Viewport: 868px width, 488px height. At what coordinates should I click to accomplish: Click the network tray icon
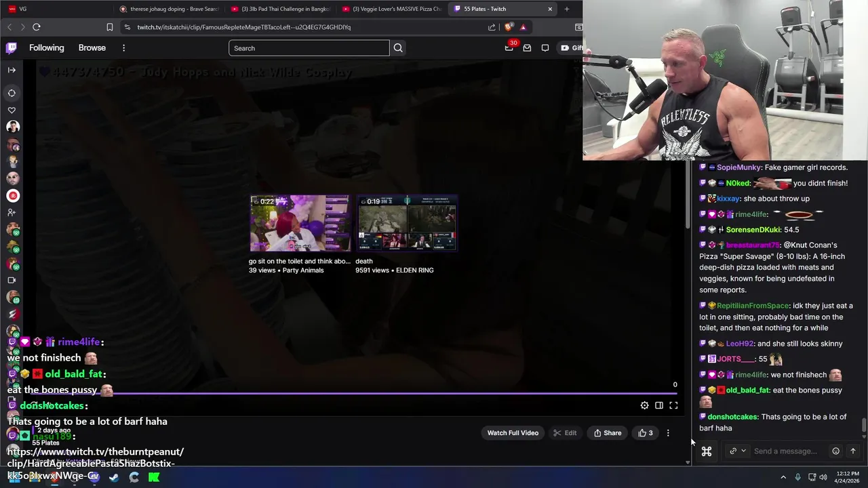coord(812,477)
